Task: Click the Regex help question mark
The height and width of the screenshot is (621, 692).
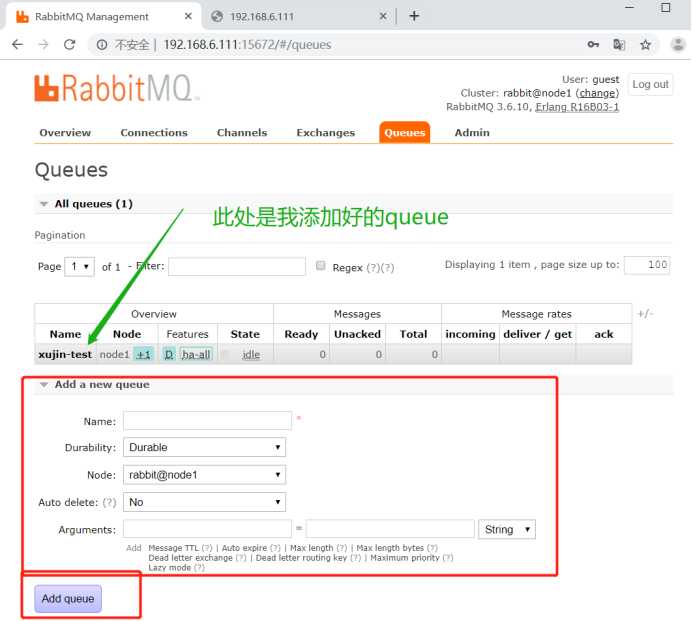Action: click(x=373, y=268)
